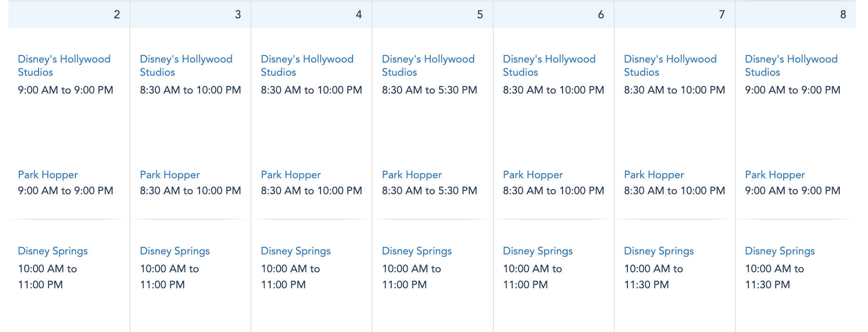Click Hollywood Studios hours 8:30 AM to 10:00 PM on day 6
Image resolution: width=868 pixels, height=332 pixels.
pyautogui.click(x=553, y=90)
